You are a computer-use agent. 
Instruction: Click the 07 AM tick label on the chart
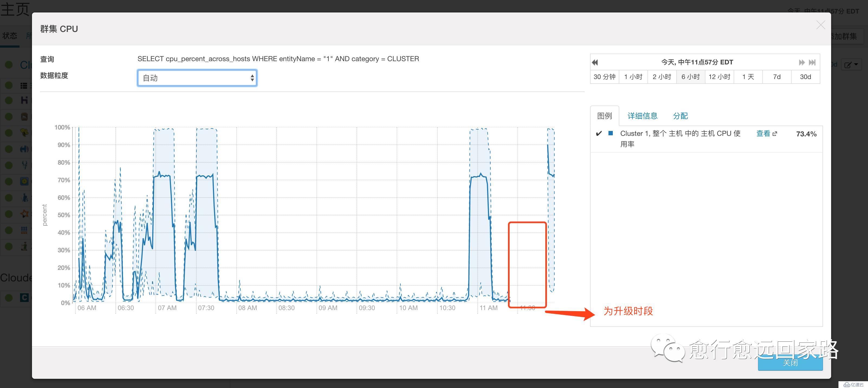[x=167, y=308]
